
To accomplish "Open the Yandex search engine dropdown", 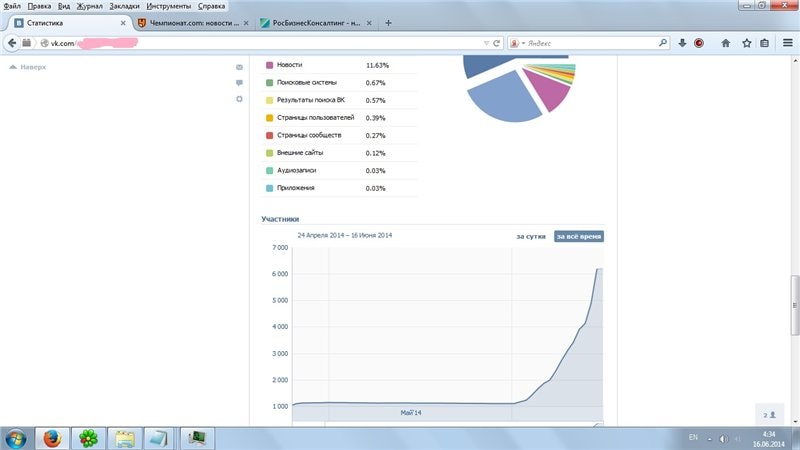I will coord(517,43).
